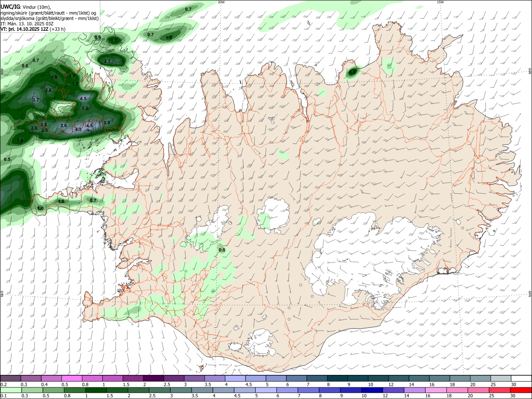This screenshot has width=532, height=399.
Task: Click the palest green 0.1 rain legend swatch
Action: 11,390
